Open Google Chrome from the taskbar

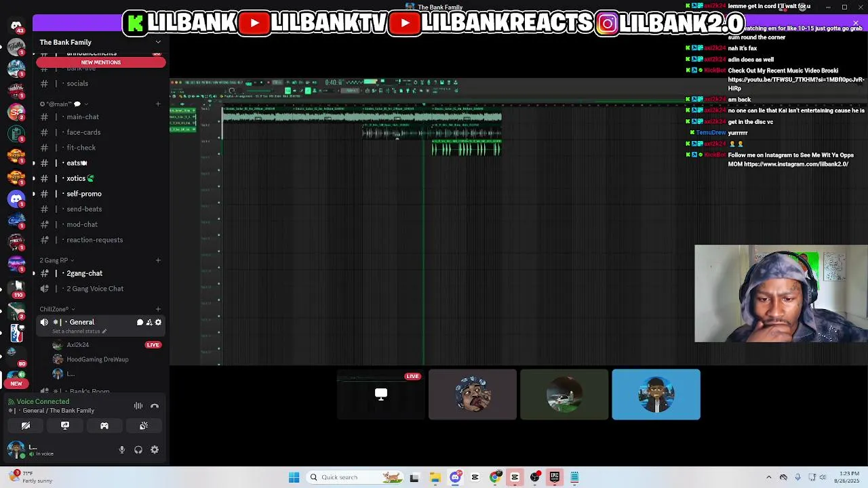495,477
